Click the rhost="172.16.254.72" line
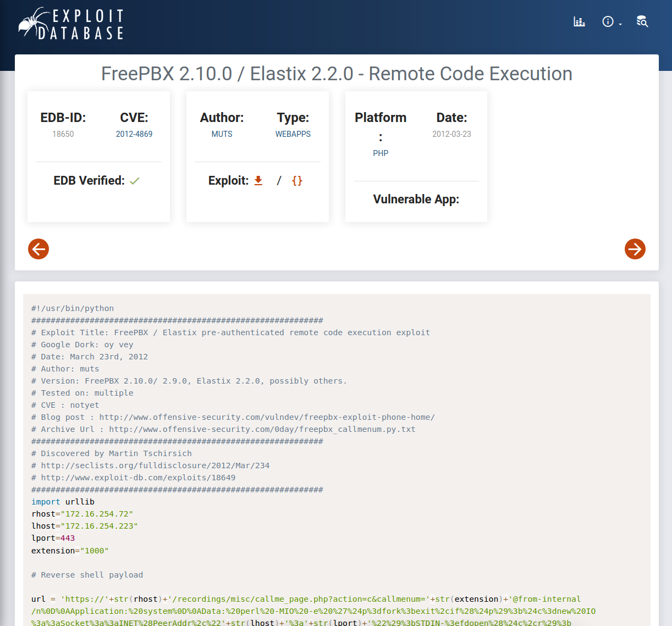This screenshot has width=672, height=626. click(x=82, y=514)
